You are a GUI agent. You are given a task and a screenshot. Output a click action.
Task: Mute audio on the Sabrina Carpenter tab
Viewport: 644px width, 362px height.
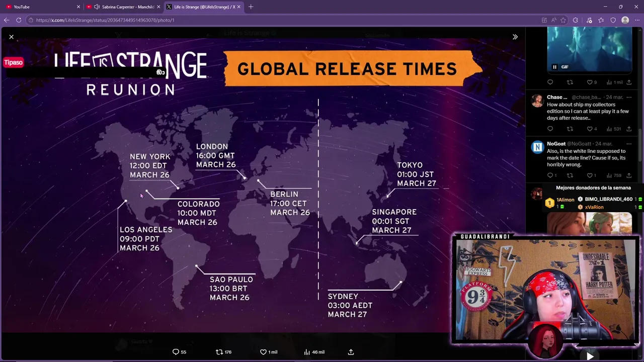pos(97,7)
